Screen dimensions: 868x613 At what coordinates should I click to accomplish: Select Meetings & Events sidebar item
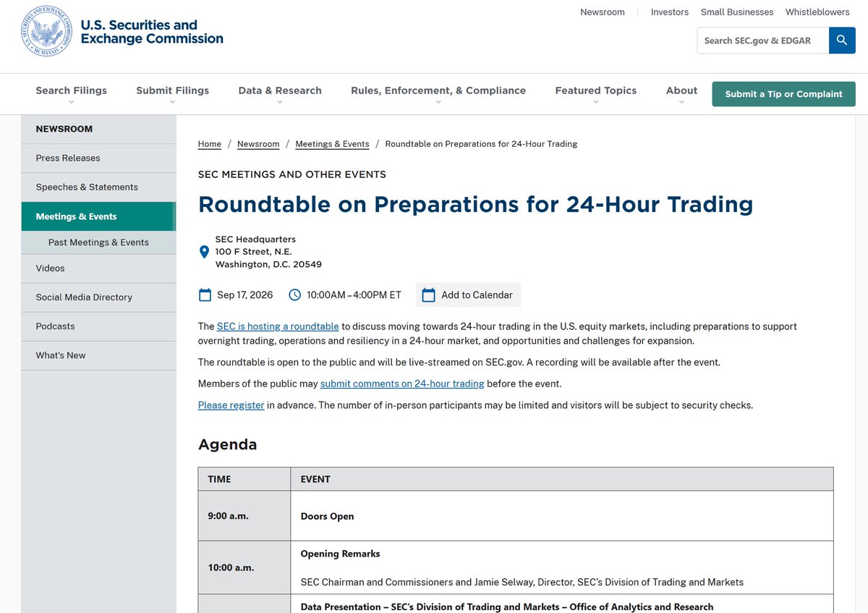98,216
